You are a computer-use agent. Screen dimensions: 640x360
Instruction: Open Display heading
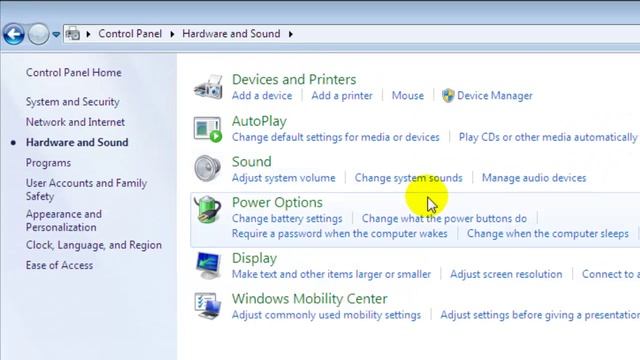tap(254, 258)
